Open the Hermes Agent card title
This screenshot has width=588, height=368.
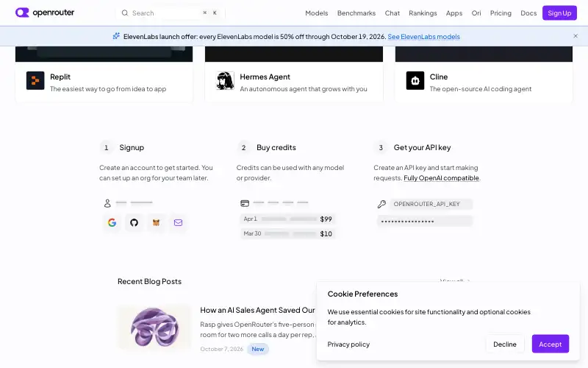pos(265,77)
